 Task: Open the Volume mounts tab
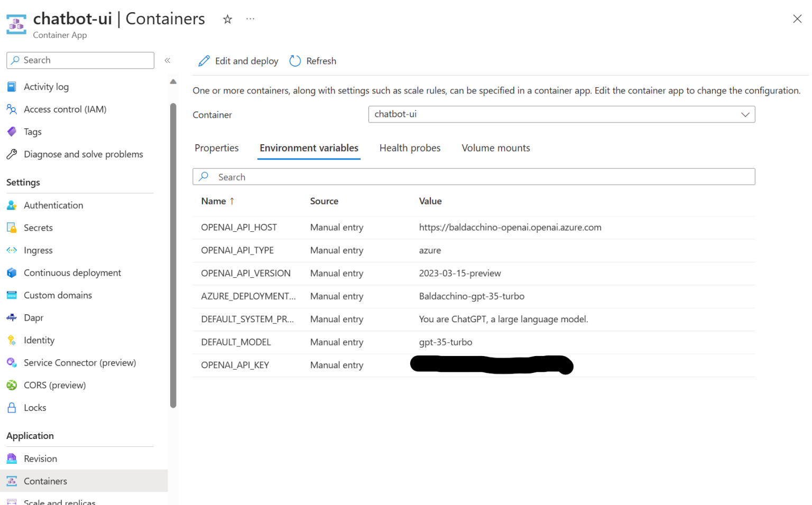[495, 148]
